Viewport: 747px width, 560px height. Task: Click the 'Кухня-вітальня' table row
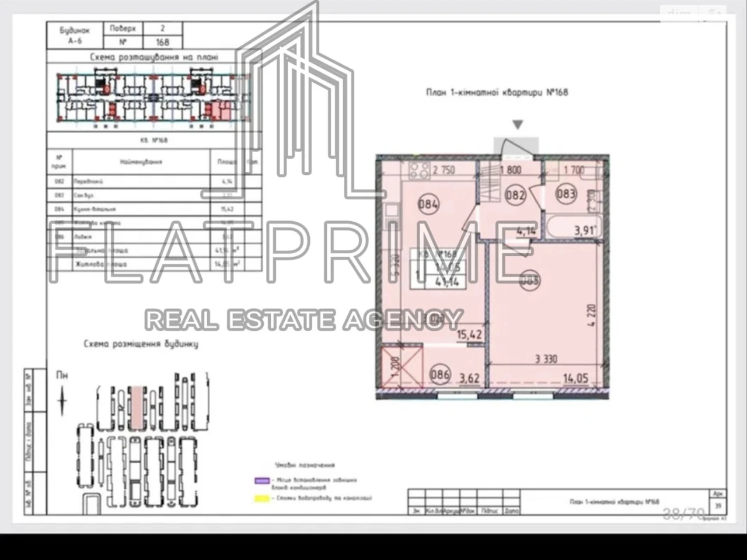click(153, 209)
